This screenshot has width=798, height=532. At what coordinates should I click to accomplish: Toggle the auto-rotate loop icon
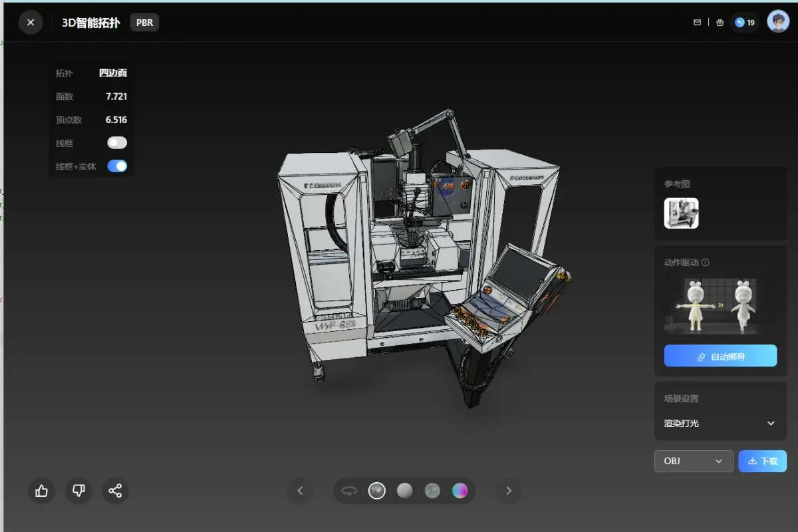(x=350, y=491)
